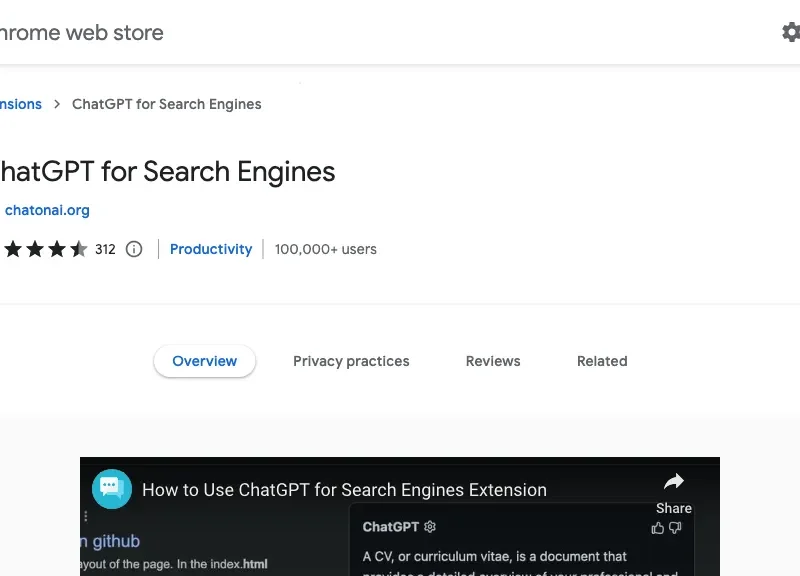Viewport: 800px width, 576px height.
Task: Open Chrome Web Store settings gear
Action: pos(791,31)
